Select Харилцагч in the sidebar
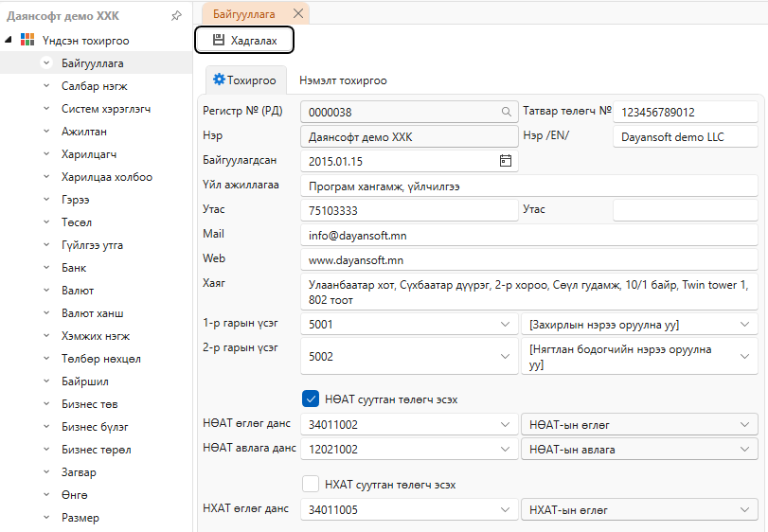768x532 pixels. [x=89, y=153]
